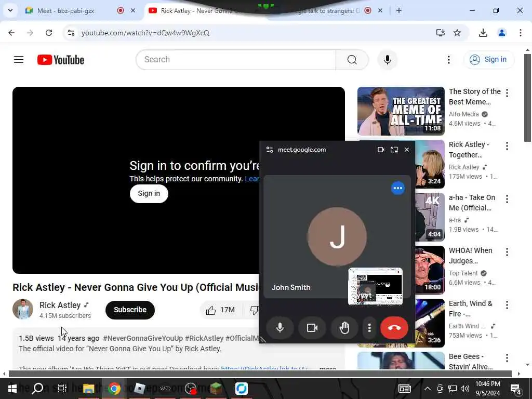532x399 pixels.
Task: Open options for Earth, Wind & Fire video
Action: point(507,304)
